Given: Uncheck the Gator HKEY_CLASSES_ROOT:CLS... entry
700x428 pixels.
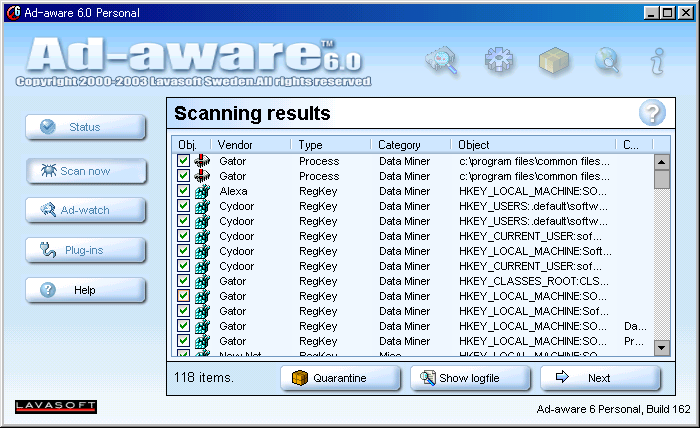Looking at the screenshot, I should [x=183, y=281].
